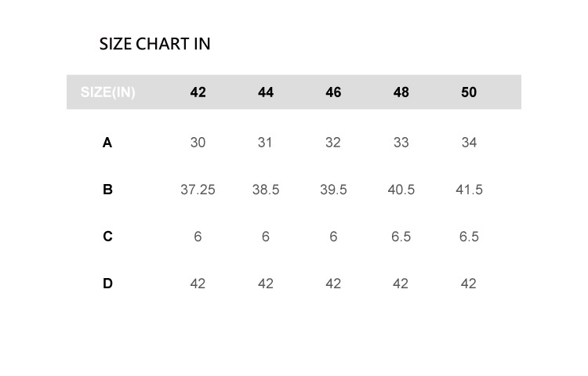Click row C value for size 48

coord(401,237)
